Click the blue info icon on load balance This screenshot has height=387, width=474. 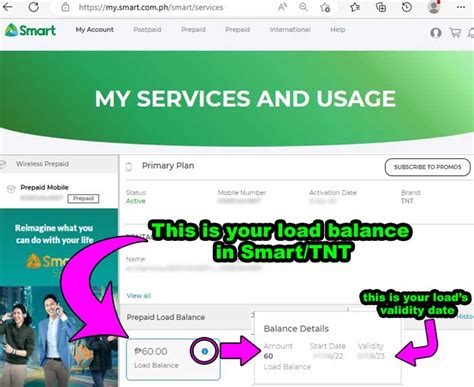tap(205, 351)
